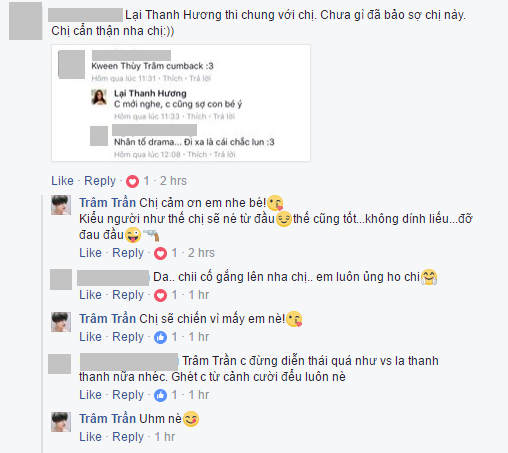The width and height of the screenshot is (508, 453).
Task: Open Lại Thanh Hương's avatar in the embedded screenshot
Action: point(99,97)
